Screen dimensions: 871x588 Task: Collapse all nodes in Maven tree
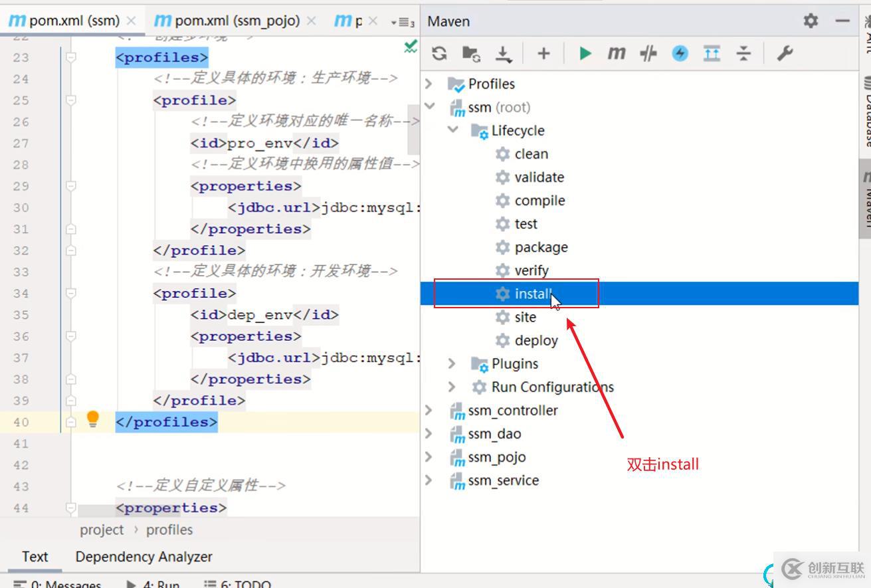click(743, 53)
